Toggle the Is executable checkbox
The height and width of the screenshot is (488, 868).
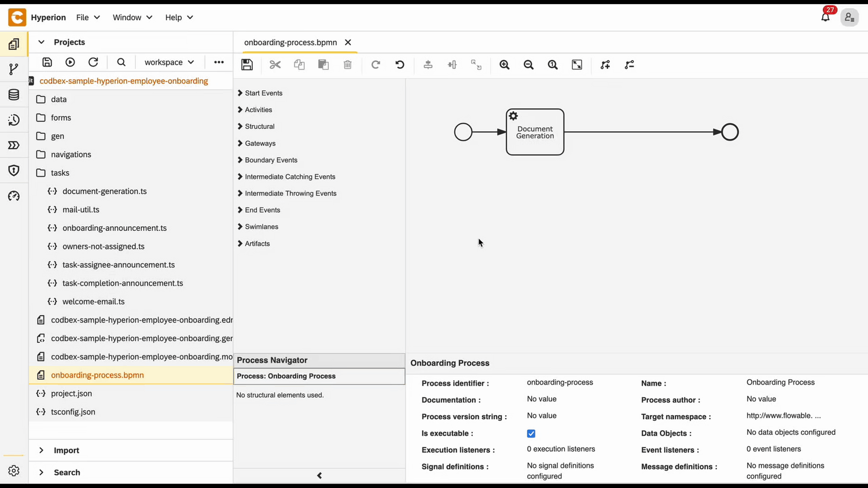(531, 434)
